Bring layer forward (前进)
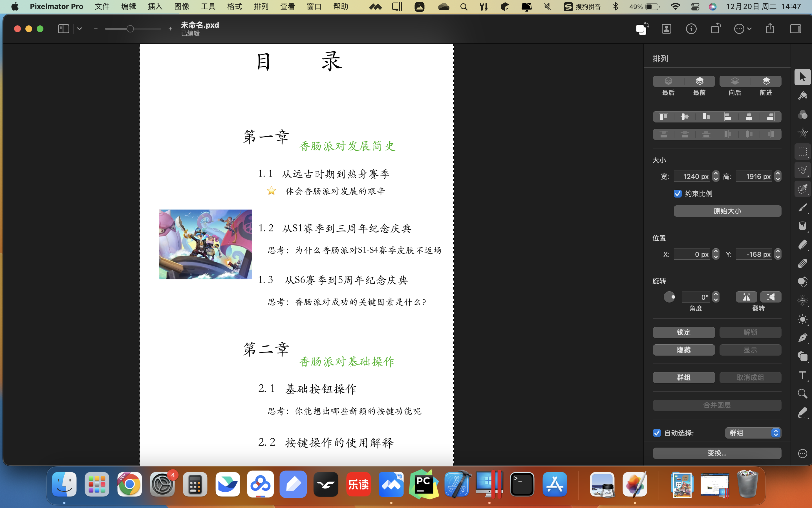The height and width of the screenshot is (508, 812). [766, 81]
